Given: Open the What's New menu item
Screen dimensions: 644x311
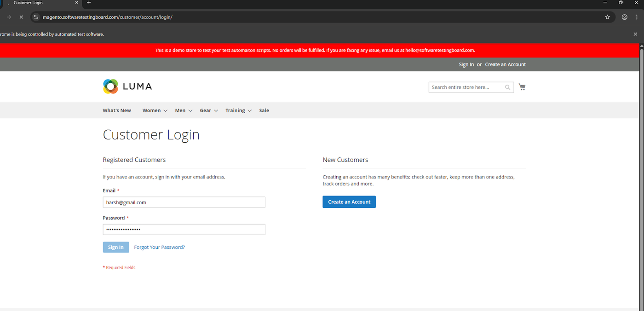Looking at the screenshot, I should pyautogui.click(x=117, y=110).
